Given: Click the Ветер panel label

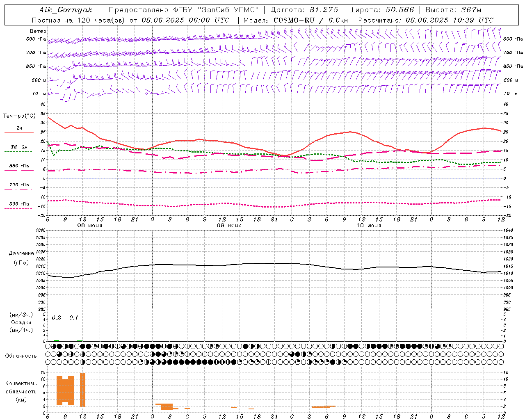Looking at the screenshot, I should coord(38,31).
